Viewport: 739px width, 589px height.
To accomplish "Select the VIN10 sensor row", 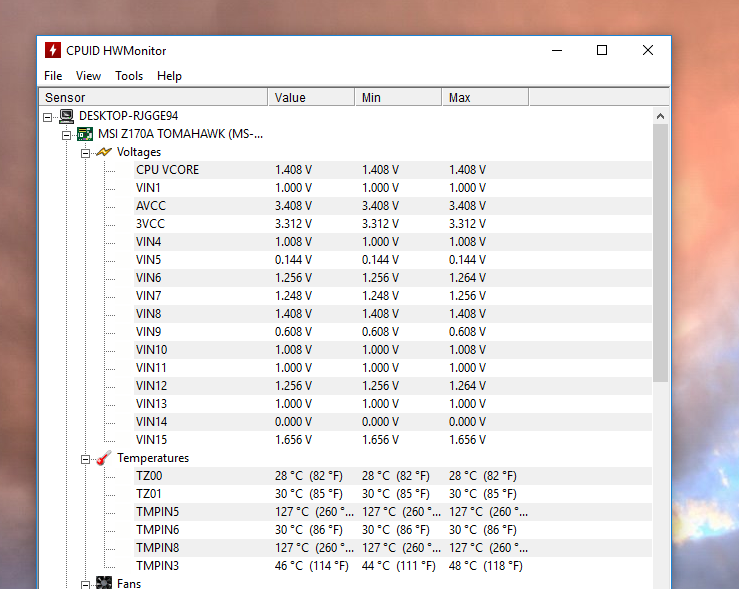I will (x=393, y=350).
